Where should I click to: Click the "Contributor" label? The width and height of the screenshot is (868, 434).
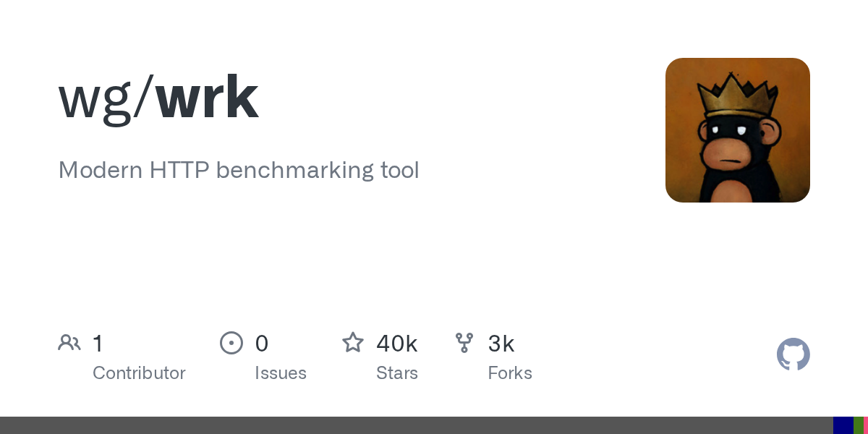[139, 373]
